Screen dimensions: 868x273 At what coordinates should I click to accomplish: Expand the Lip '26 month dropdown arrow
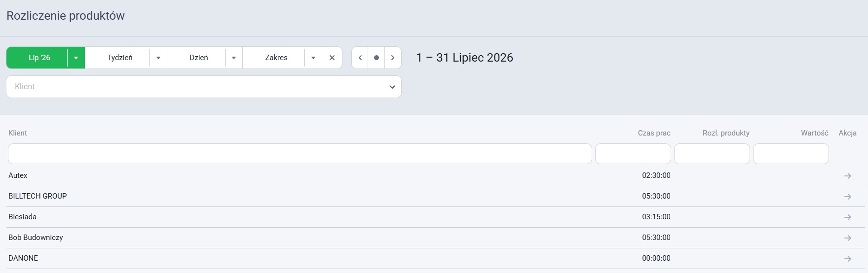click(76, 58)
